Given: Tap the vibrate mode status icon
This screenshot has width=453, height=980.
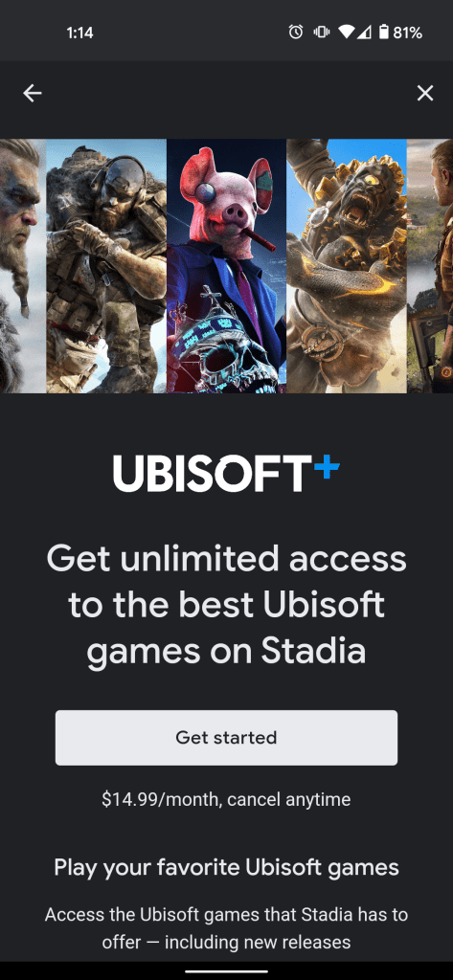Looking at the screenshot, I should coord(322,33).
